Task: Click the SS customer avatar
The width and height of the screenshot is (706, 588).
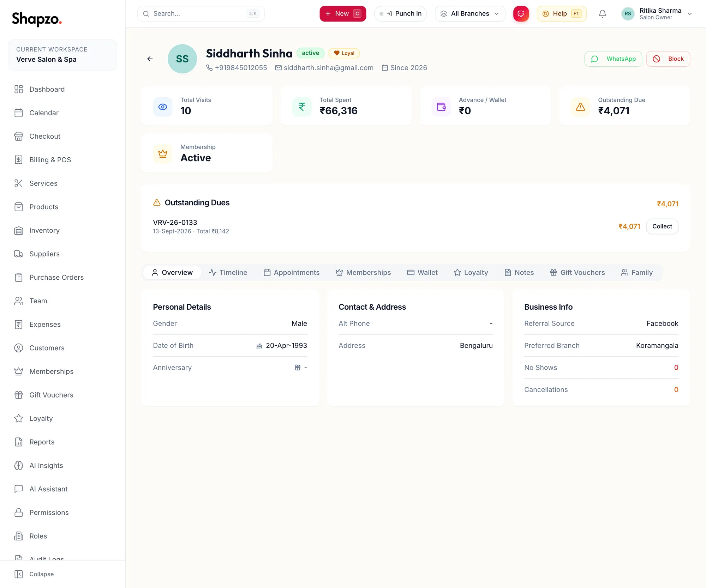Action: 182,59
